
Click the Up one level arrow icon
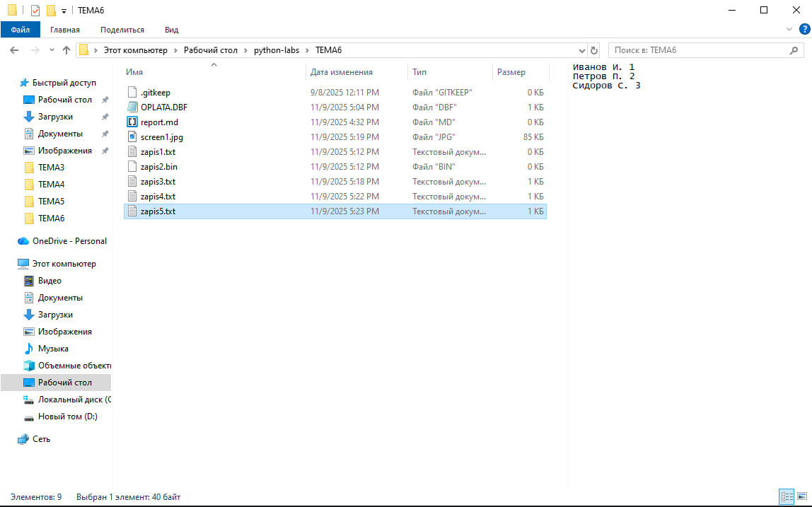pos(66,50)
